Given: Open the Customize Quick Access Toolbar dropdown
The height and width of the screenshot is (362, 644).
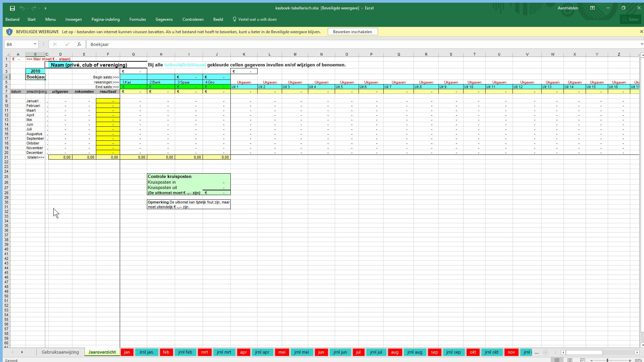Looking at the screenshot, I should [x=45, y=8].
